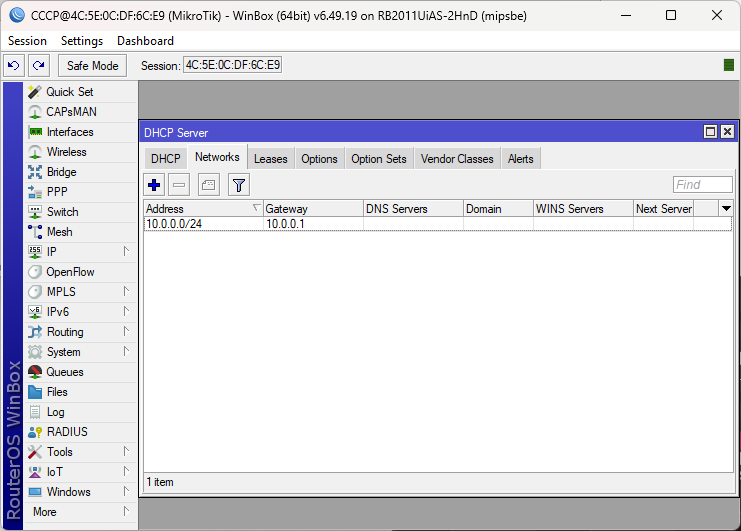The image size is (741, 531).
Task: Remove the selected DHCP network
Action: click(x=179, y=185)
